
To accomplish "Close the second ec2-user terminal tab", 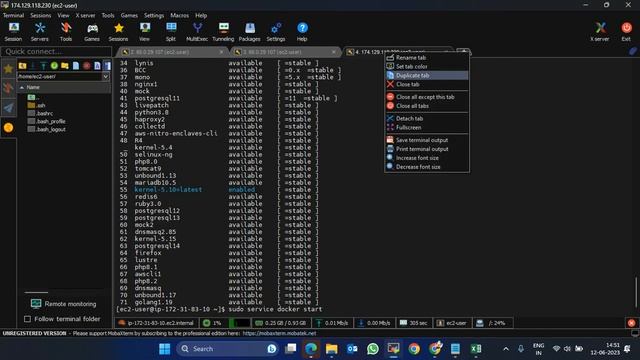I will click(334, 52).
